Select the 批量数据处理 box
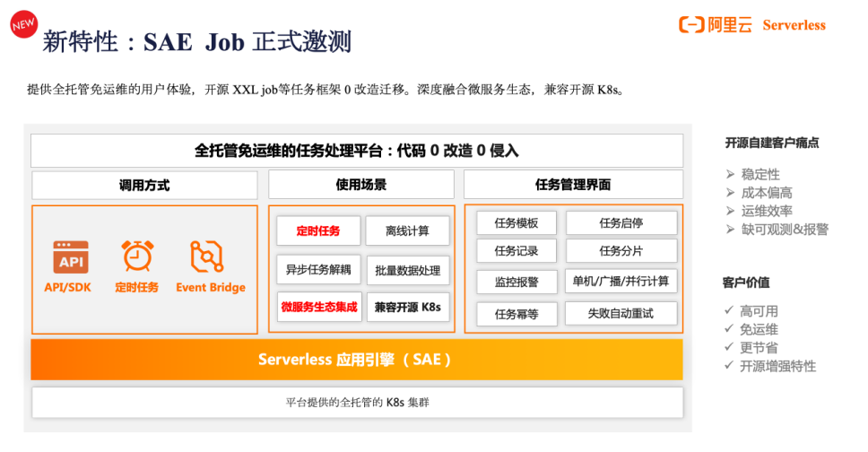This screenshot has width=868, height=452. pyautogui.click(x=408, y=270)
